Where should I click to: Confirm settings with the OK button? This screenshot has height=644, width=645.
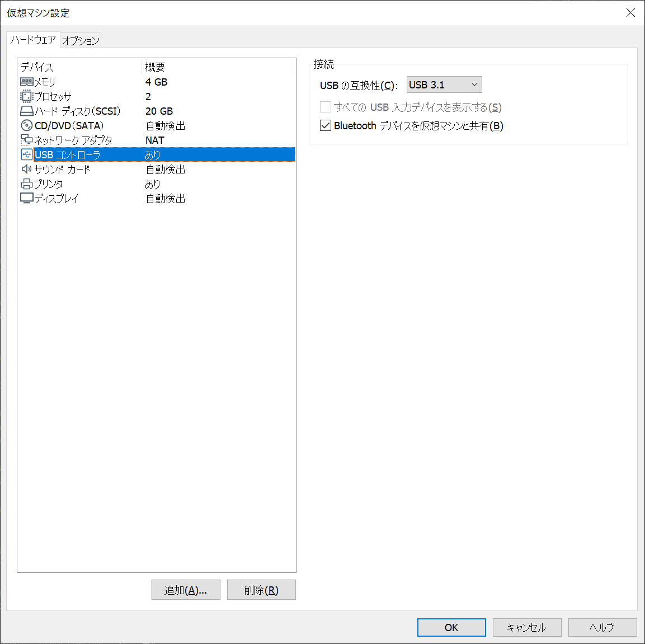tap(451, 627)
